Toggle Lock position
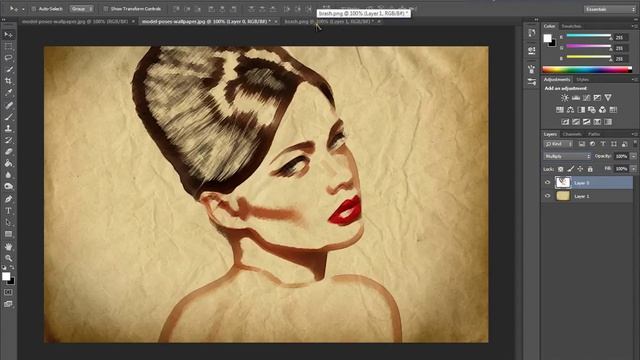This screenshot has height=360, width=640. click(580, 169)
